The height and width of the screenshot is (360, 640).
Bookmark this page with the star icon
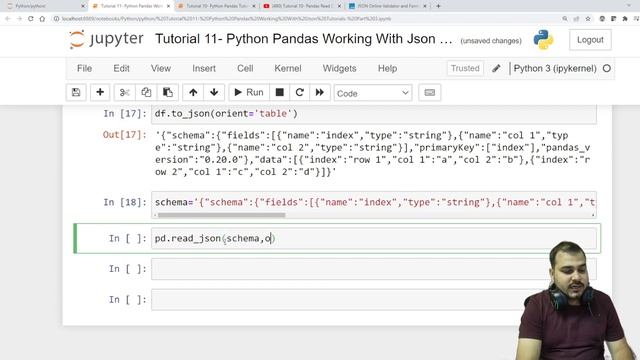click(588, 19)
